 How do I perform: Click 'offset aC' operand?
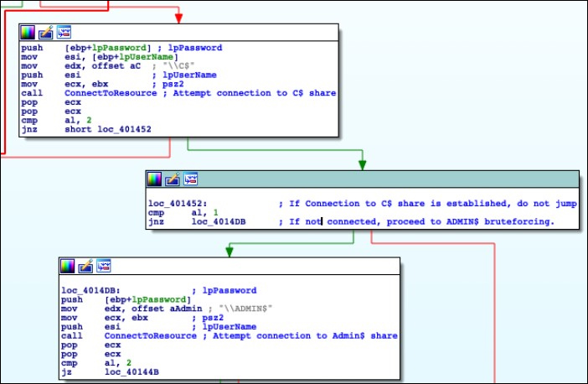116,66
